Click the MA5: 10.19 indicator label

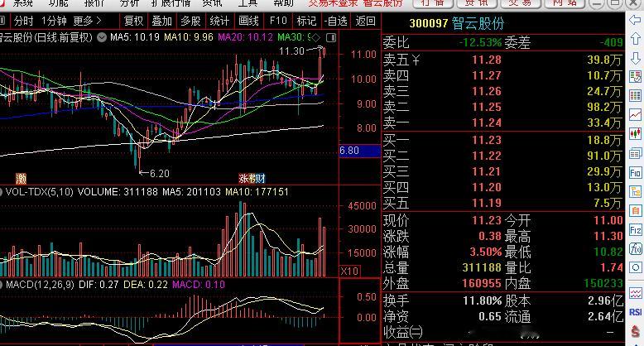[x=135, y=37]
